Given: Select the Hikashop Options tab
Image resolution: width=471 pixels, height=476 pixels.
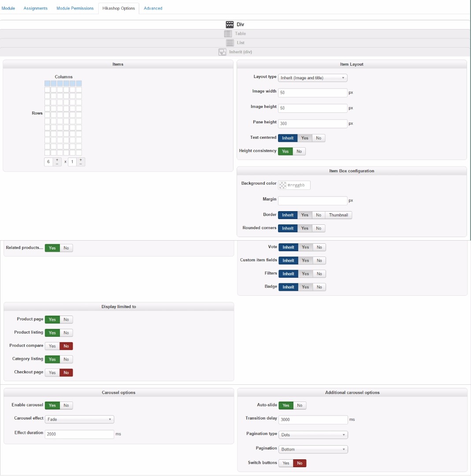Looking at the screenshot, I should click(119, 8).
